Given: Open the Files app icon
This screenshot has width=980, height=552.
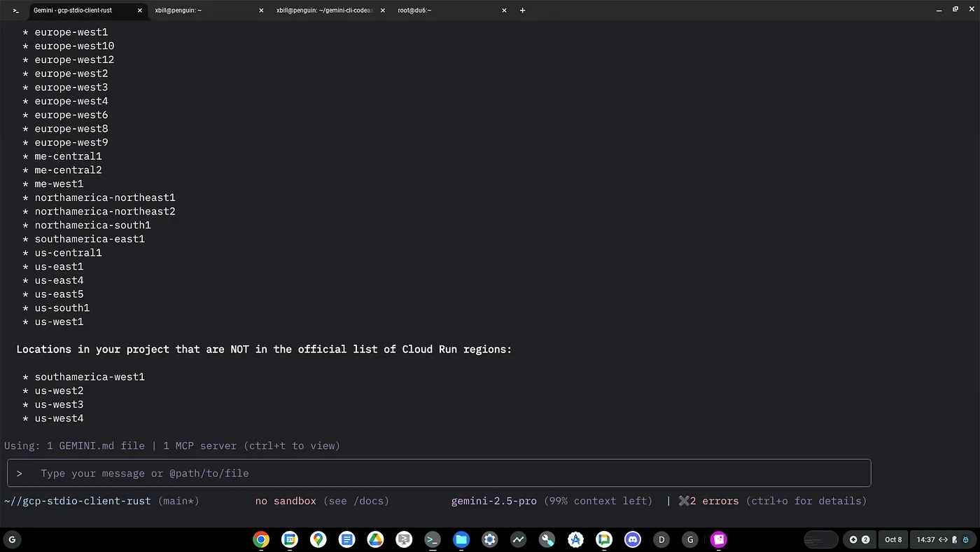Looking at the screenshot, I should (461, 539).
